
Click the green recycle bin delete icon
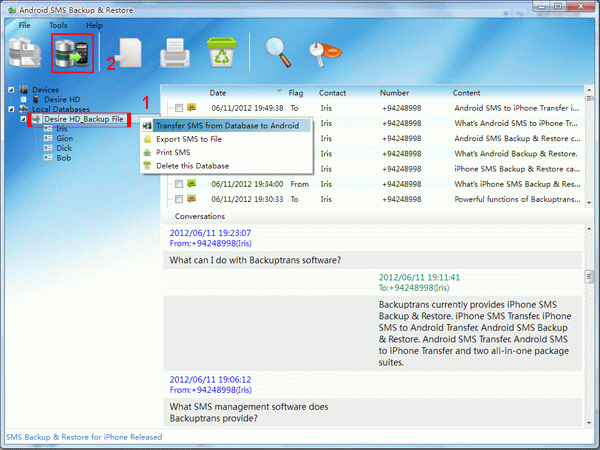222,52
